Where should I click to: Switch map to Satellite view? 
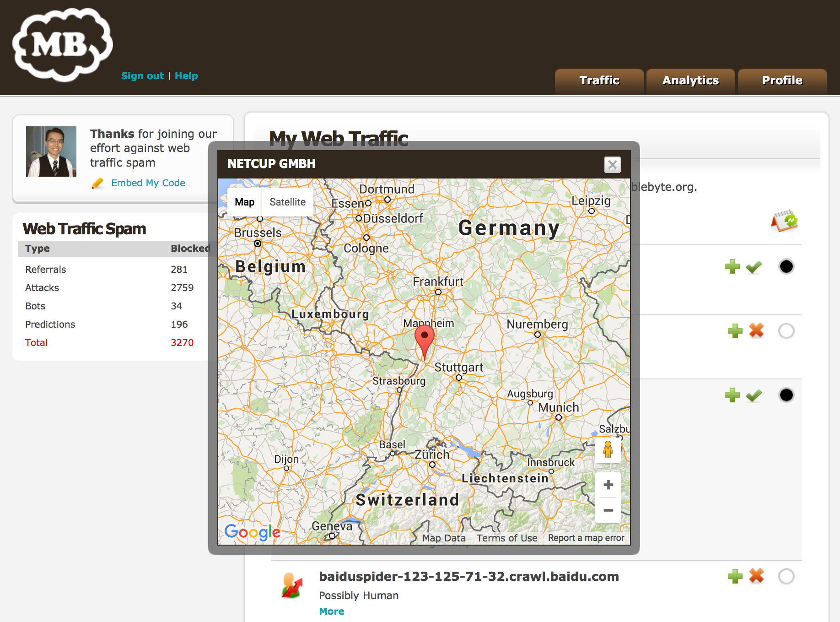(x=287, y=202)
